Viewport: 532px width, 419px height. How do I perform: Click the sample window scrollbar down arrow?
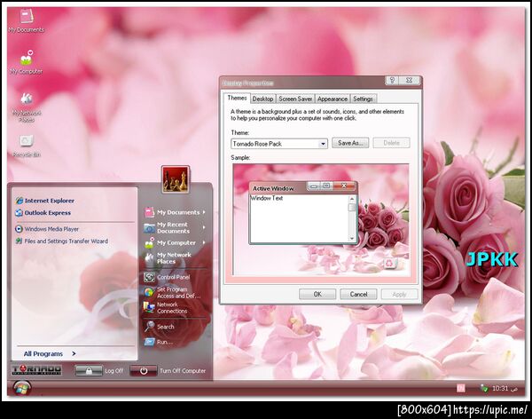click(352, 238)
